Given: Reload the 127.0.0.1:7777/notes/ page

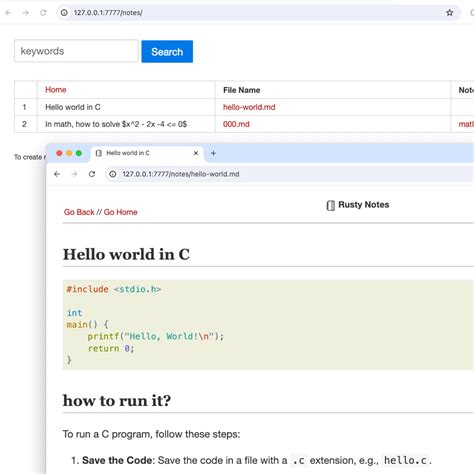Looking at the screenshot, I should coord(43,13).
